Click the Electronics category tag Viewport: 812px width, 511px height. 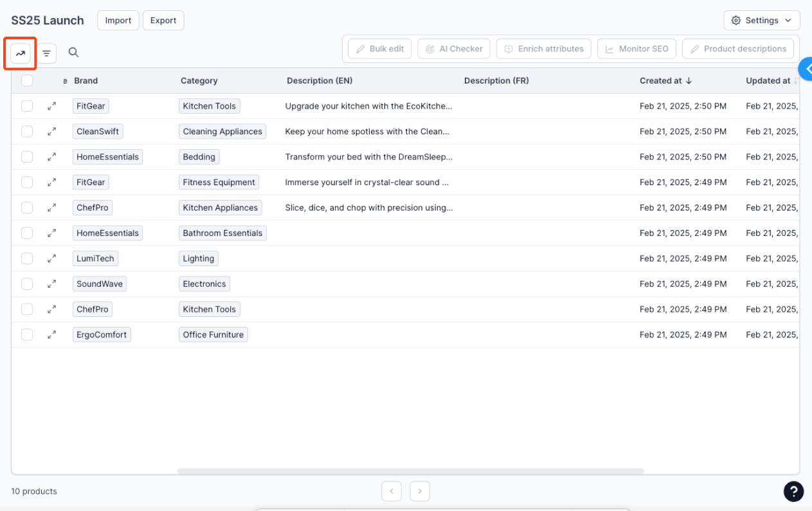click(x=204, y=283)
